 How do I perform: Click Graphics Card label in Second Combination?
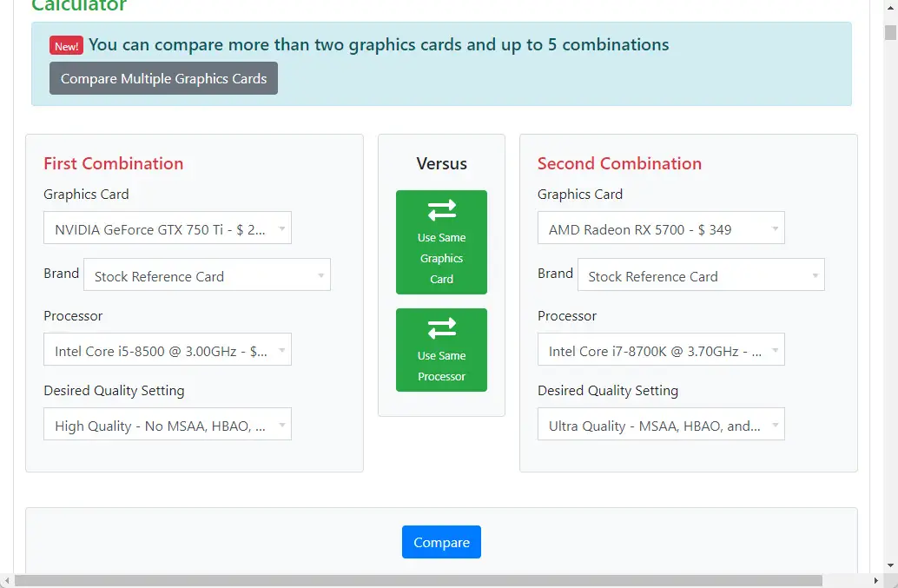click(579, 195)
